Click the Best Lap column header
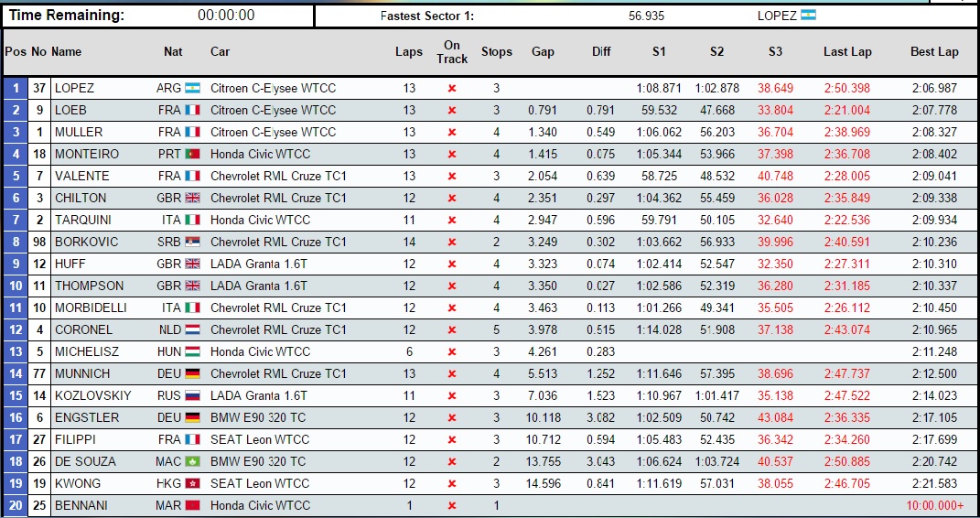The width and height of the screenshot is (980, 518). (x=934, y=52)
